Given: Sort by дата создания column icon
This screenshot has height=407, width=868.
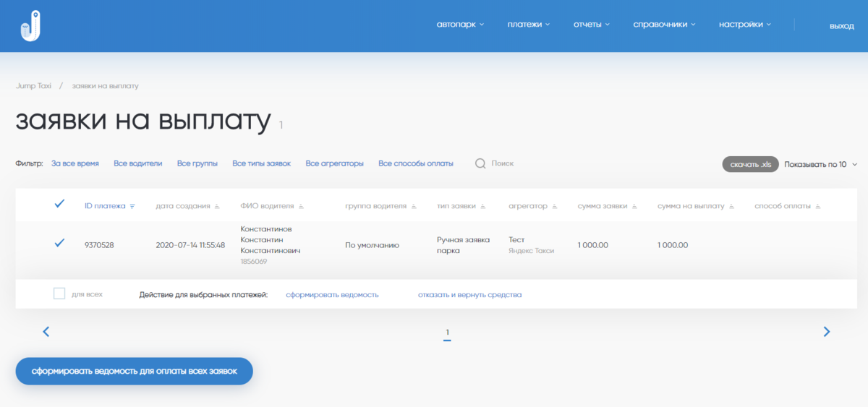Looking at the screenshot, I should click(x=217, y=206).
